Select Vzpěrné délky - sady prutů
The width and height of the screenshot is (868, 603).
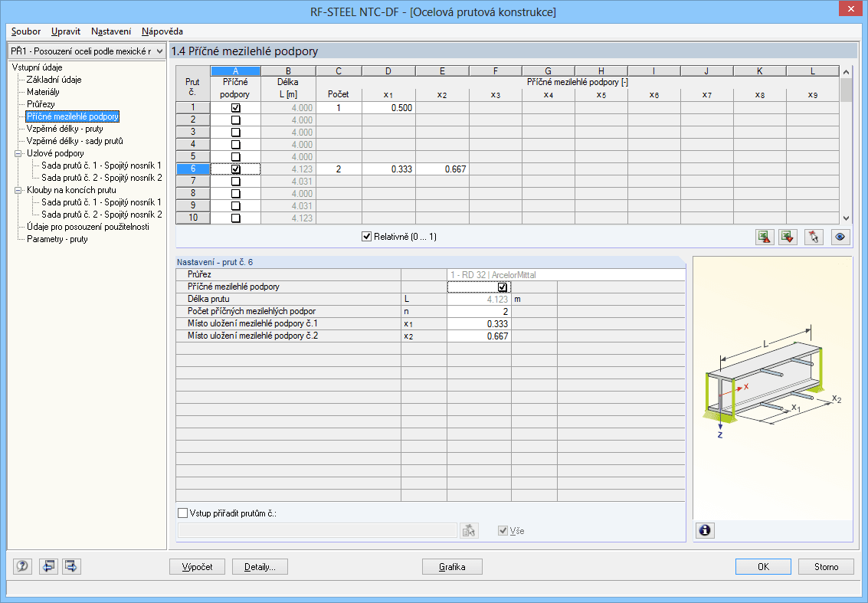pyautogui.click(x=75, y=141)
